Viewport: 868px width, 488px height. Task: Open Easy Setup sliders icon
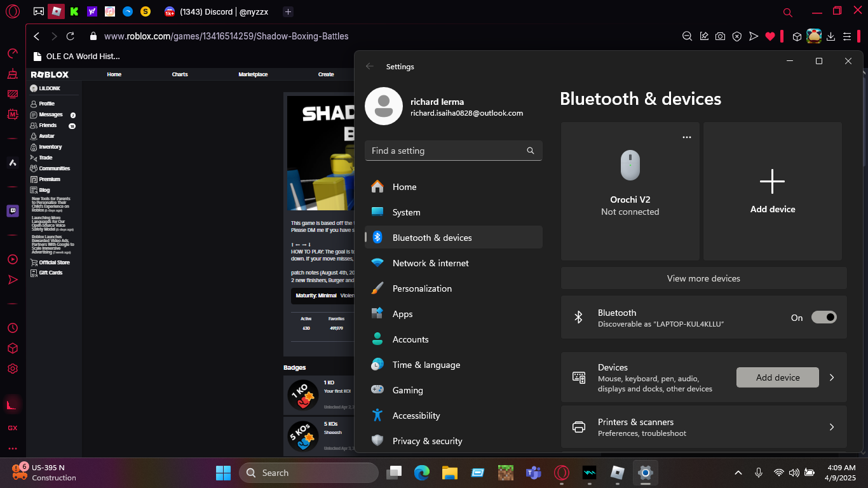click(847, 36)
